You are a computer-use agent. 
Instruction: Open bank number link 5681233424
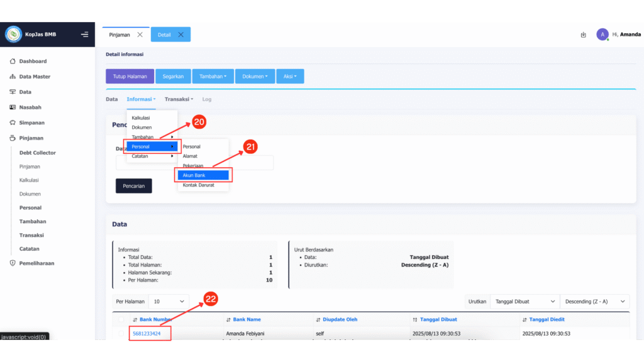(147, 333)
